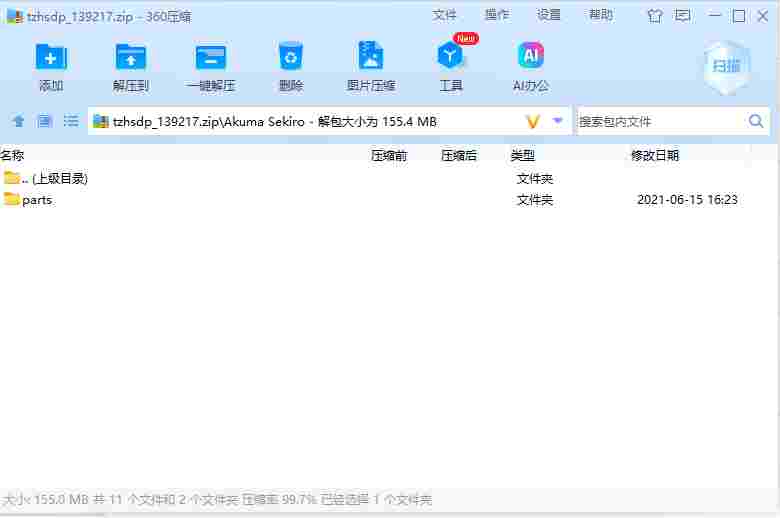Click the 扫描 (Scan) hexagon button
Viewport: 780px width, 518px height.
pyautogui.click(x=726, y=66)
